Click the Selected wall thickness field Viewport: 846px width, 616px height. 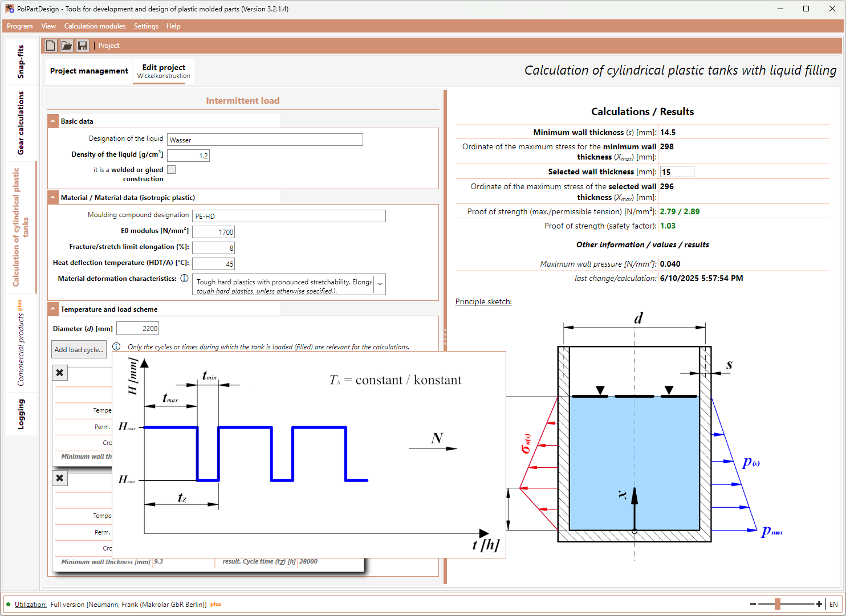(677, 172)
